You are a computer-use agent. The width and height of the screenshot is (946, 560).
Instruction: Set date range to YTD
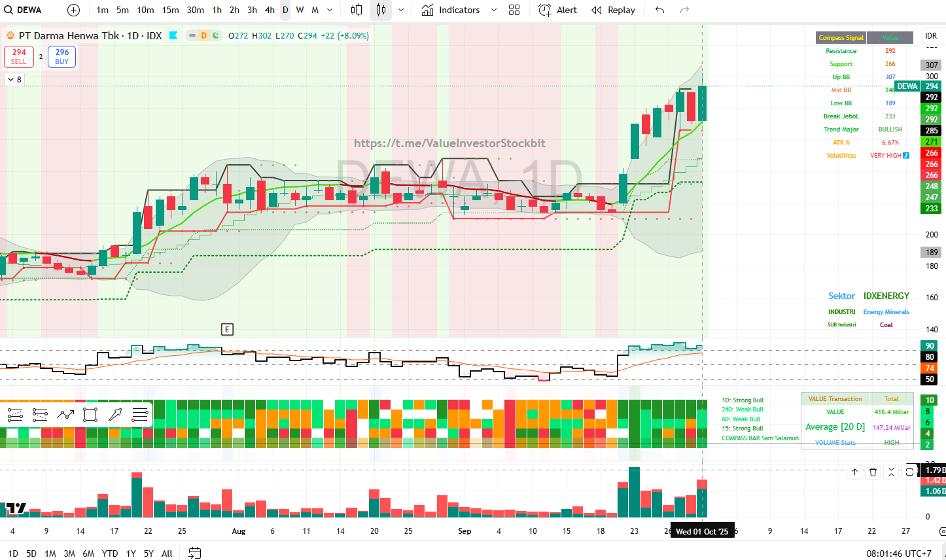110,553
